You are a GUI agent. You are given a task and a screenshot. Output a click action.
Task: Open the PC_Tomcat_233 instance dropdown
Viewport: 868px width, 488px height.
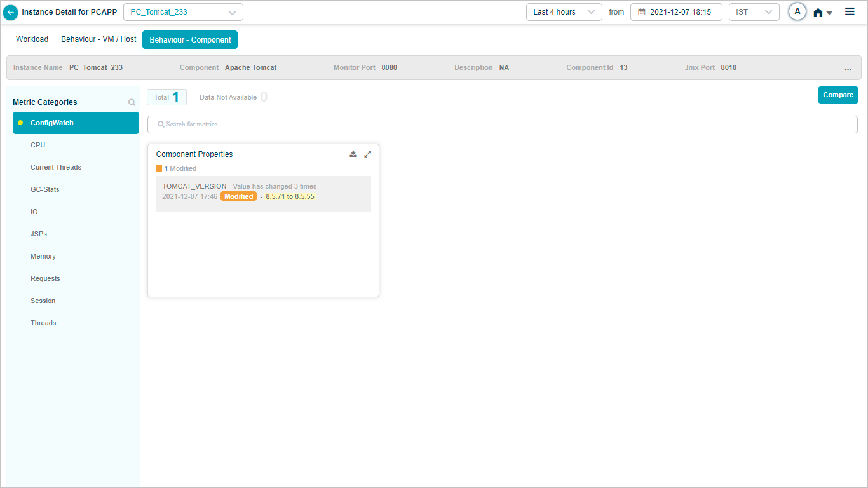183,12
